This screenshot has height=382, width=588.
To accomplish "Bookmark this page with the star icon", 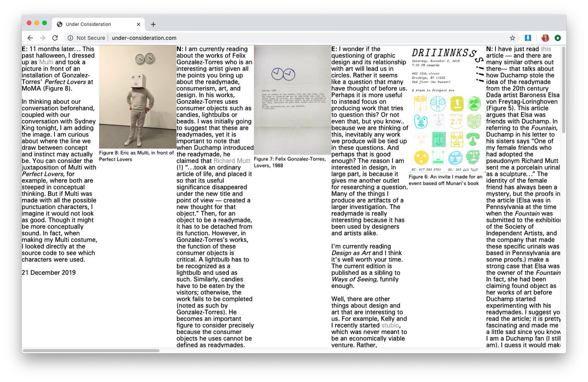I will pyautogui.click(x=513, y=38).
